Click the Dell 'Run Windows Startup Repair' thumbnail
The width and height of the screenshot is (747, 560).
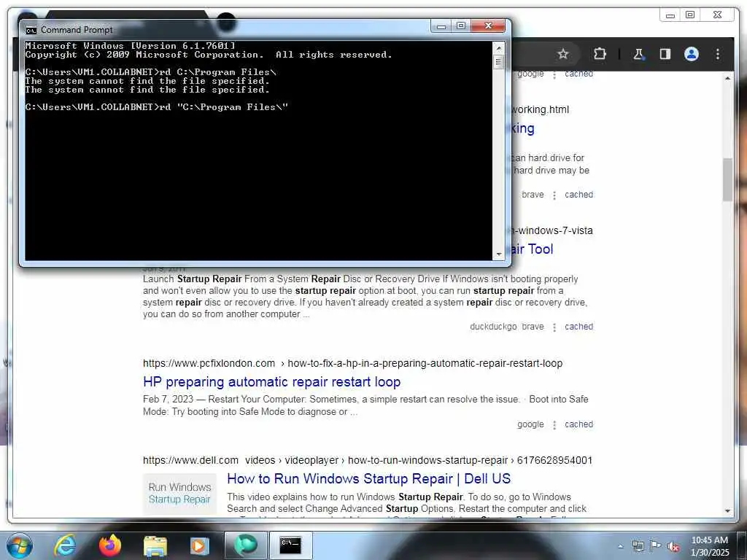[x=179, y=494]
